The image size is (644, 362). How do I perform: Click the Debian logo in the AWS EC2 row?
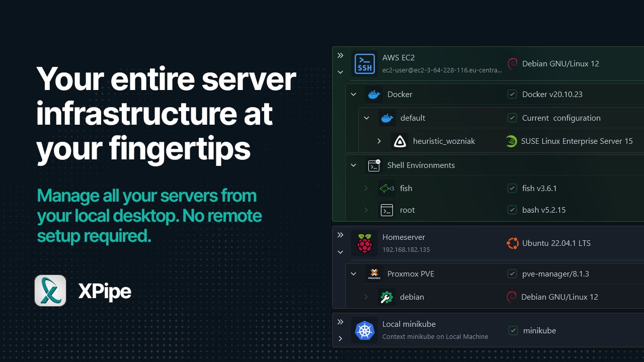[x=512, y=64]
